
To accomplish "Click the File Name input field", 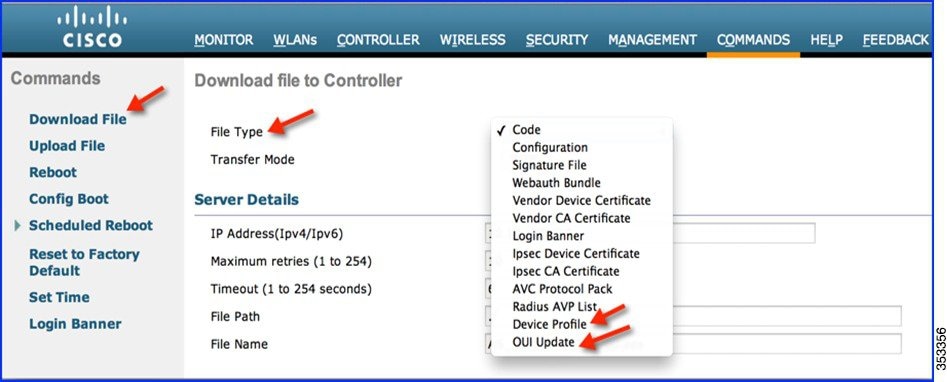I will pyautogui.click(x=693, y=343).
